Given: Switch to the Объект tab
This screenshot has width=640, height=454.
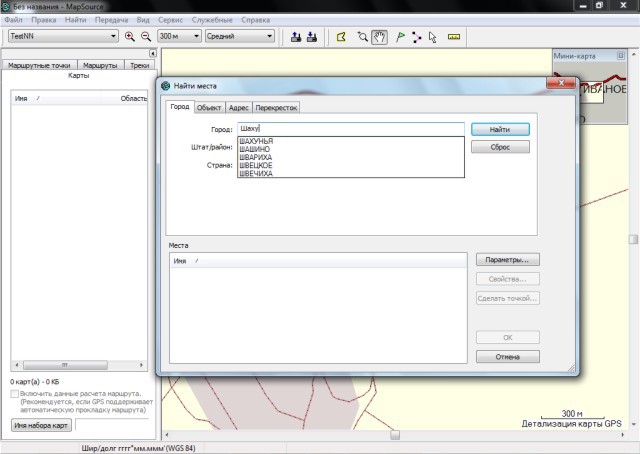Looking at the screenshot, I should [x=209, y=108].
